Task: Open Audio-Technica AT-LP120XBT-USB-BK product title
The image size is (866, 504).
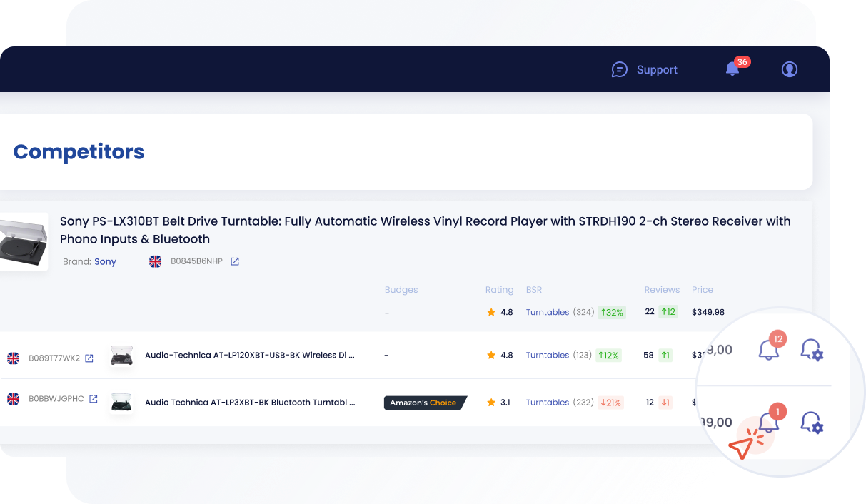Action: pyautogui.click(x=250, y=355)
